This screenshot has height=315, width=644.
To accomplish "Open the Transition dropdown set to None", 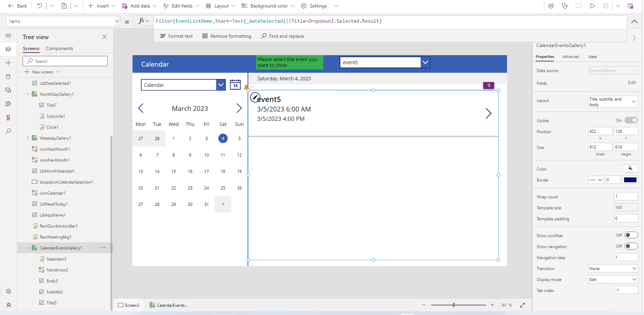I will 613,268.
